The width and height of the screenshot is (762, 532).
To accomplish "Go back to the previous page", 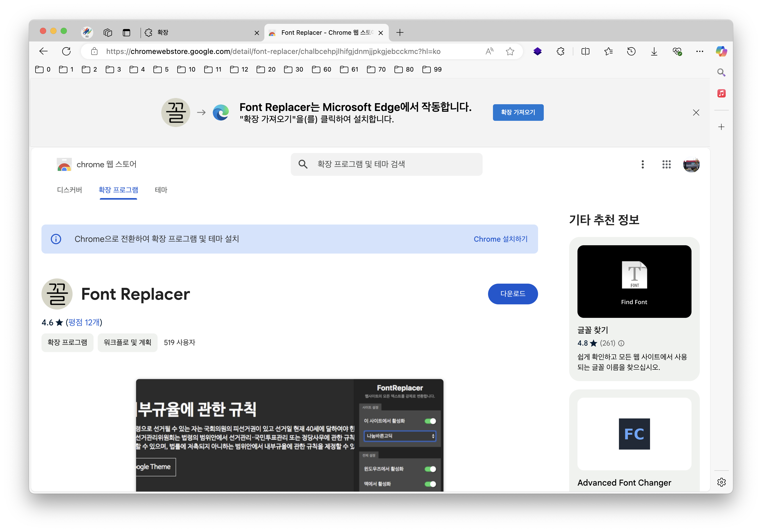I will pos(44,51).
